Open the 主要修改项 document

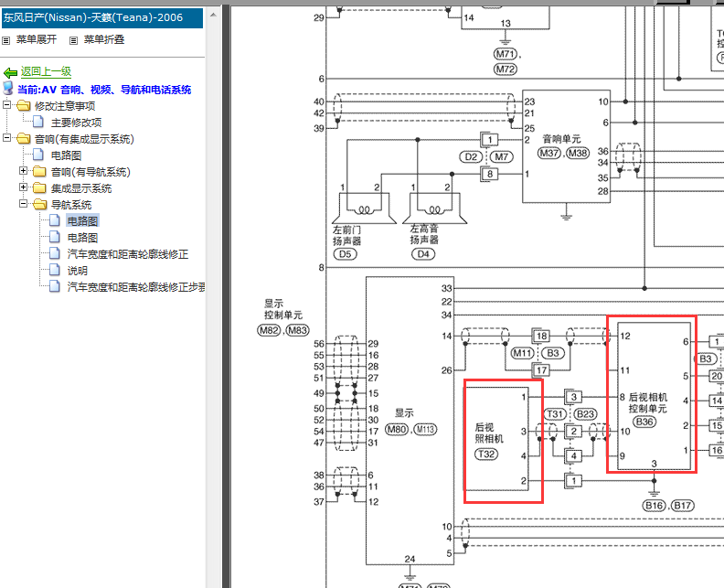click(x=76, y=123)
